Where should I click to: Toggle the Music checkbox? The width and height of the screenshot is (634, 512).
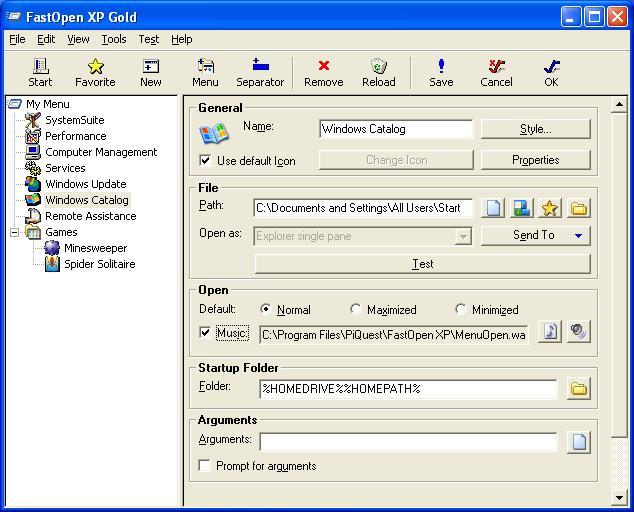(x=205, y=333)
